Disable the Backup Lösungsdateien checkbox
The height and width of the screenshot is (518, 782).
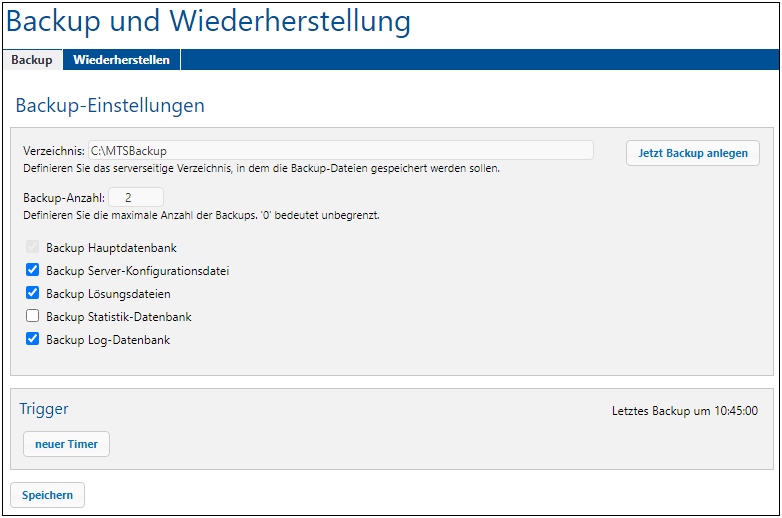click(x=33, y=293)
